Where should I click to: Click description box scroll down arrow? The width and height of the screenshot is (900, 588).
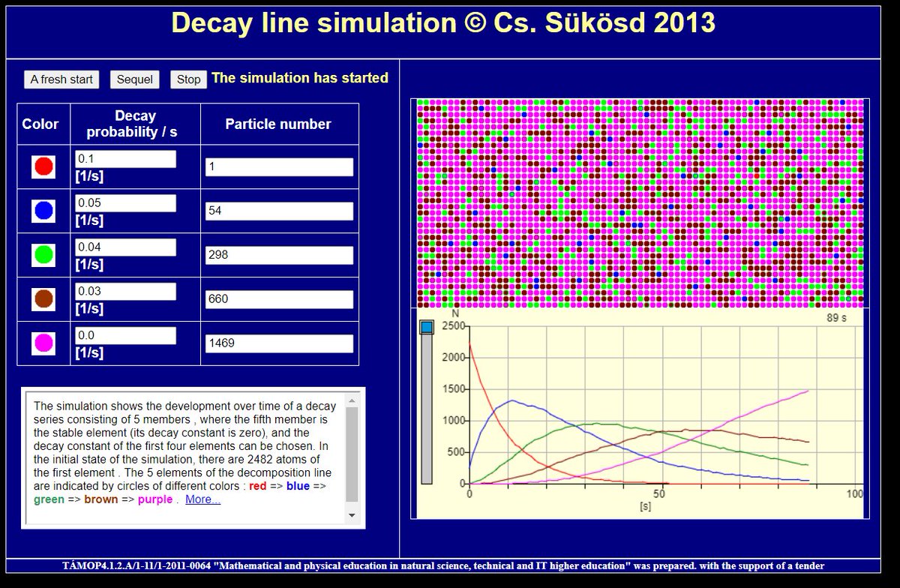coord(352,515)
